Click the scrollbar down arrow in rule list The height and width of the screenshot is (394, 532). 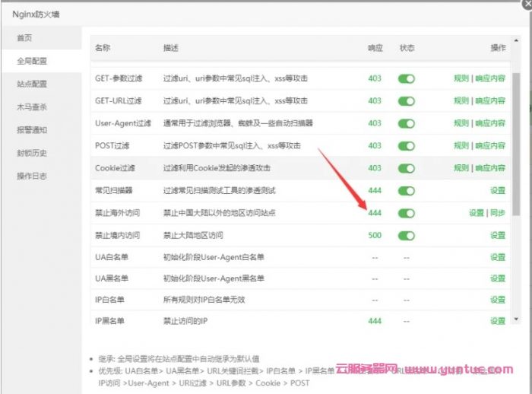coord(516,319)
